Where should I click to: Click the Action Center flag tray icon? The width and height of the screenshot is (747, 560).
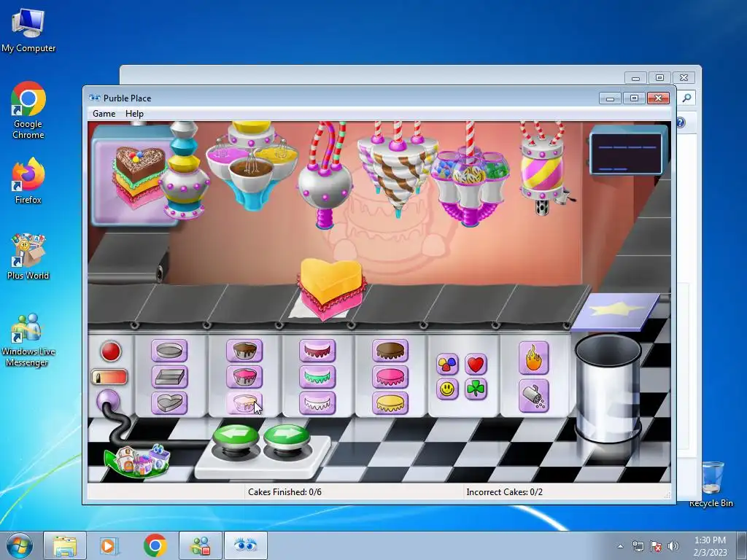point(656,546)
